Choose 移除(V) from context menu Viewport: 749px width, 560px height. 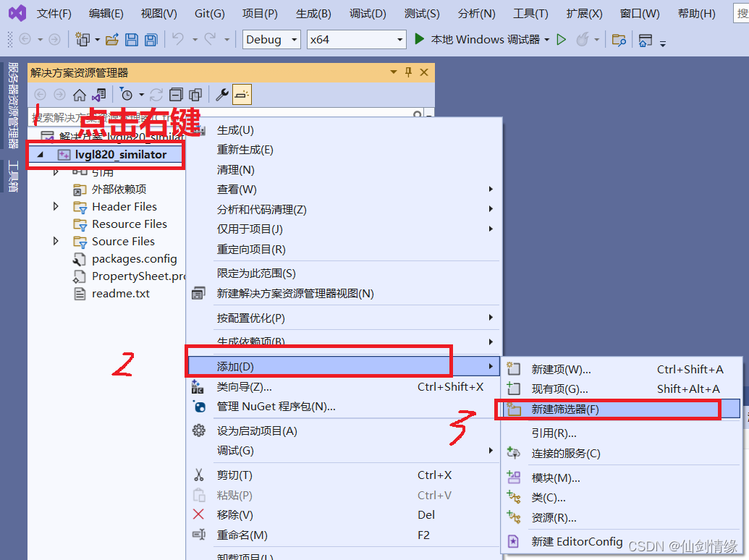click(x=344, y=514)
